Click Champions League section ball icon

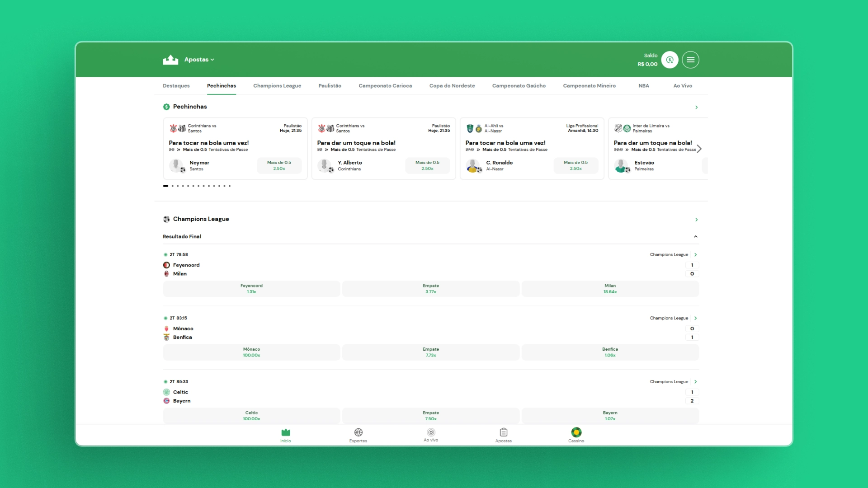pos(166,219)
